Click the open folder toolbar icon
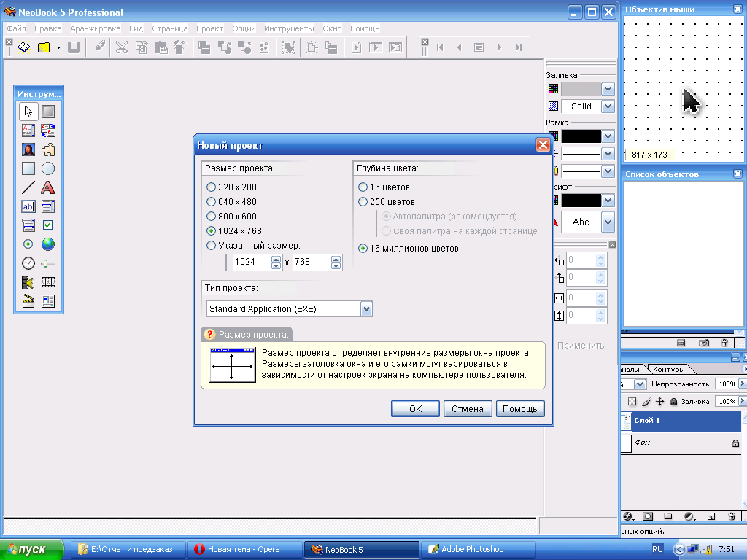Screen dimensions: 747x560 (44, 47)
